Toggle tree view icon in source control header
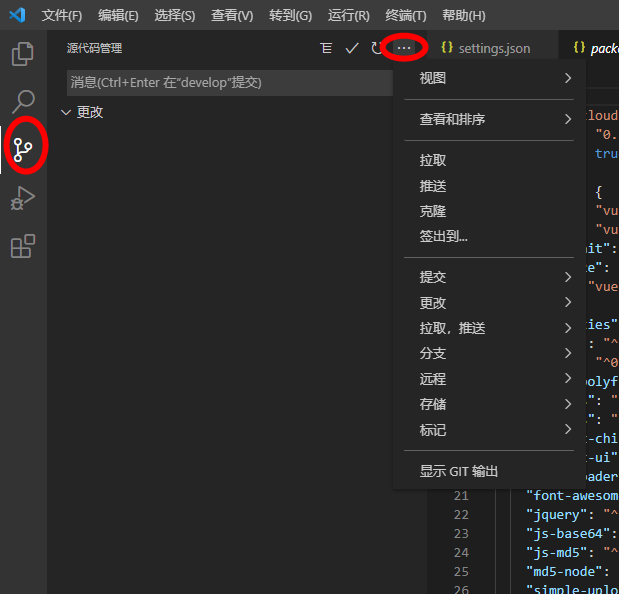Image resolution: width=619 pixels, height=594 pixels. [326, 48]
